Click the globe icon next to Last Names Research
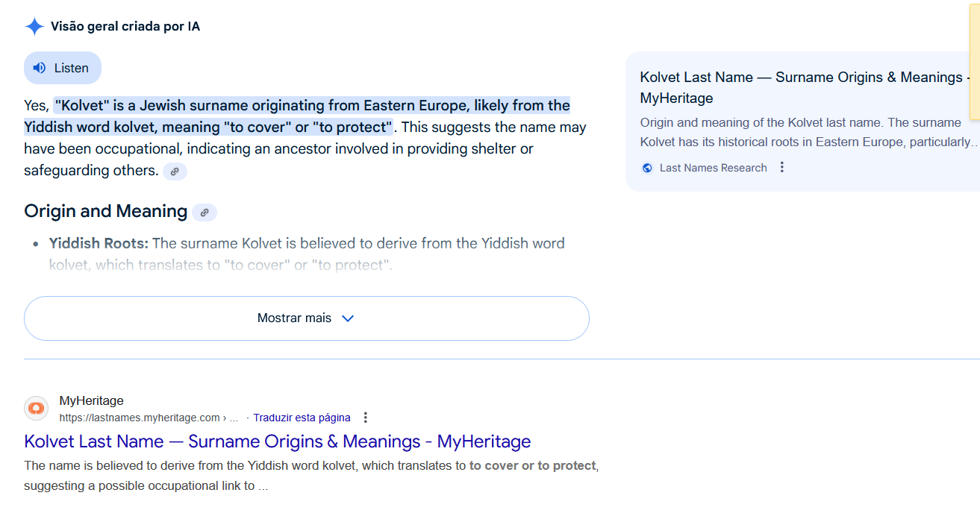 [x=647, y=168]
